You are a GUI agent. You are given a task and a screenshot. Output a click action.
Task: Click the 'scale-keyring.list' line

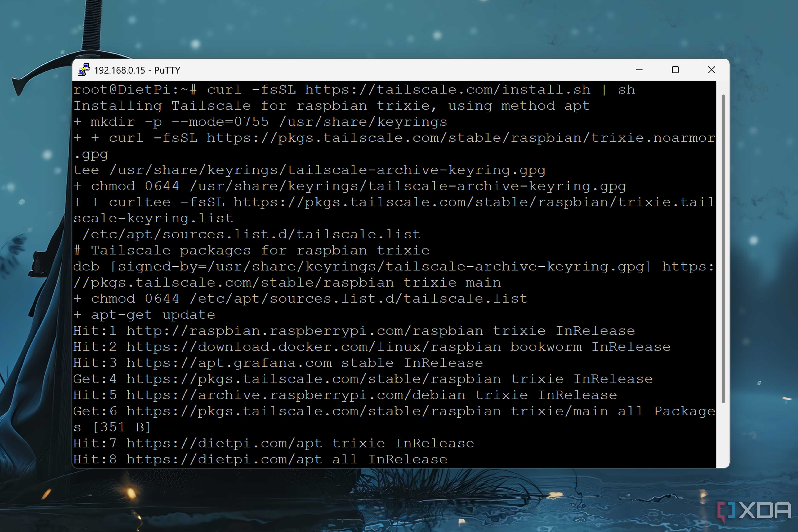click(153, 219)
